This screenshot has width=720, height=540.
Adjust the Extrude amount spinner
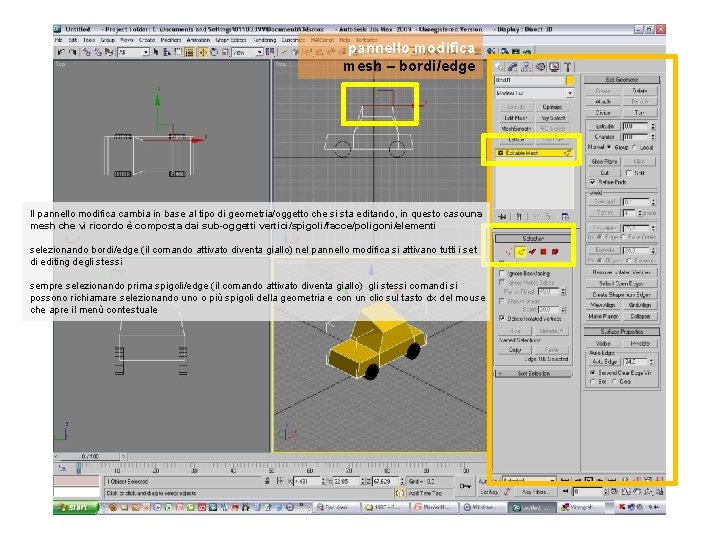coord(653,126)
